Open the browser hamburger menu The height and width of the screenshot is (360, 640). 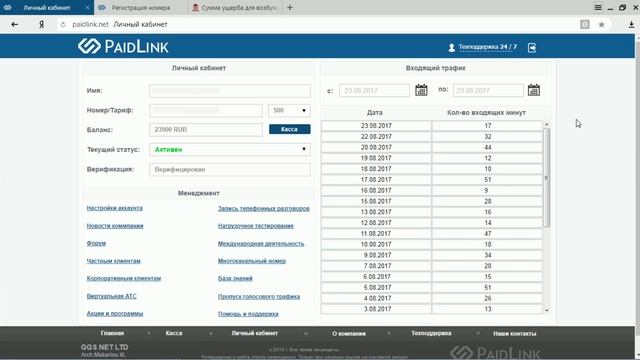coord(598,7)
